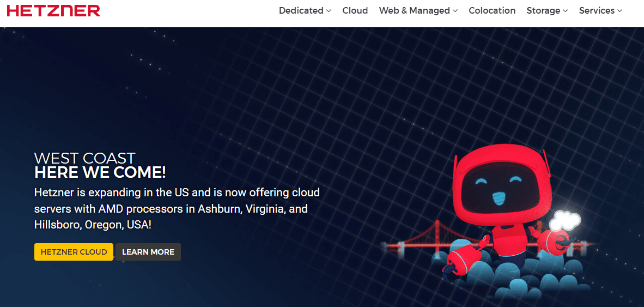Expand the Web & Managed dropdown arrow

[455, 11]
